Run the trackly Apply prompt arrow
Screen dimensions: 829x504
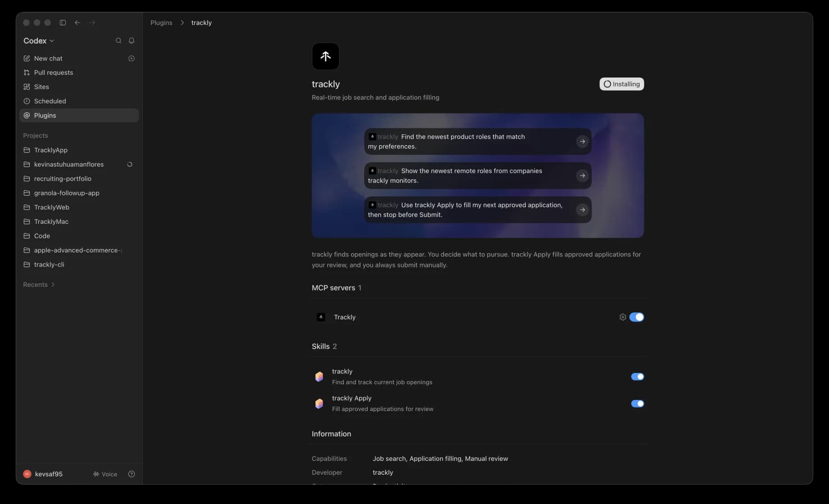point(583,210)
